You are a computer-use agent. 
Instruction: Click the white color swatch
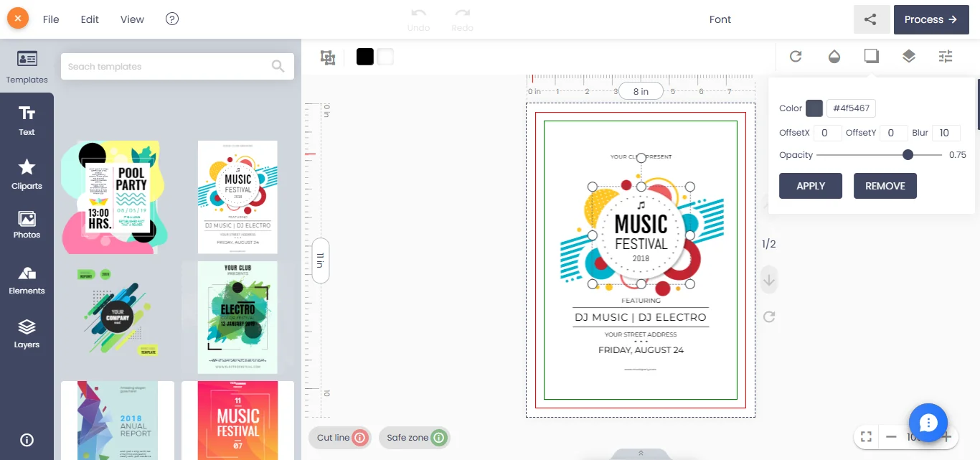[385, 57]
